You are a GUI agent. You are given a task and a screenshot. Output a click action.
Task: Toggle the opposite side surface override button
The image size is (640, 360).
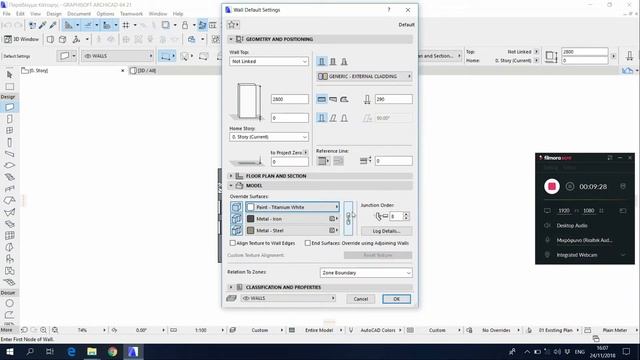[237, 230]
